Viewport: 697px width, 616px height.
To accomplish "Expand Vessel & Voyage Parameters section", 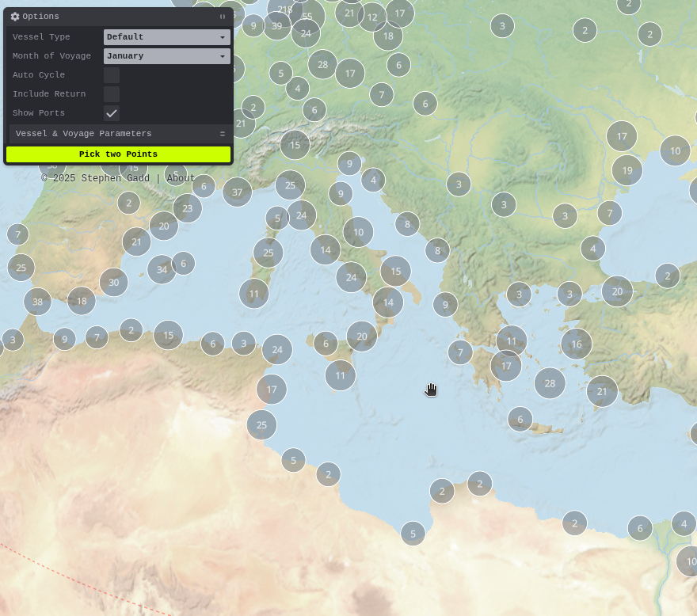I will pos(119,134).
